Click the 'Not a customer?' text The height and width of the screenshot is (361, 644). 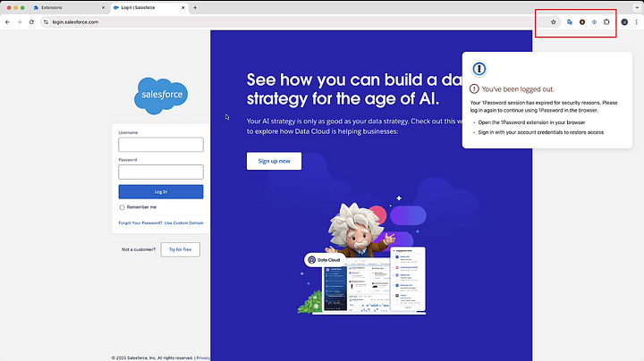[x=139, y=249]
